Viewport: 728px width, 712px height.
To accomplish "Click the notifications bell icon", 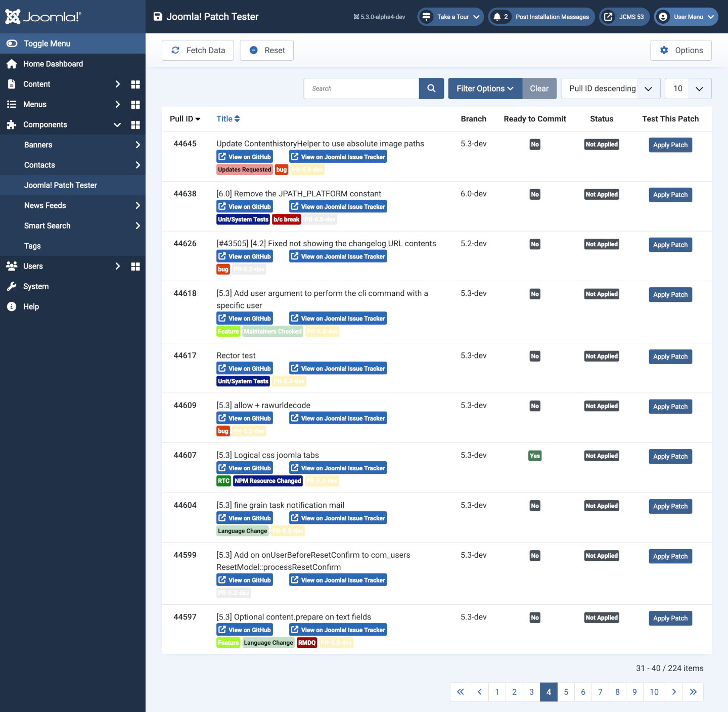I will tap(497, 17).
